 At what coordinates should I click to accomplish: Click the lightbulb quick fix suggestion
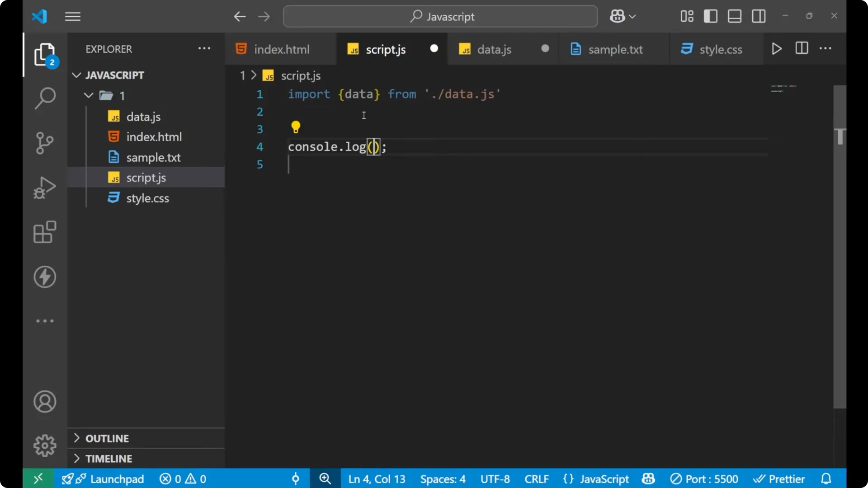(x=296, y=127)
